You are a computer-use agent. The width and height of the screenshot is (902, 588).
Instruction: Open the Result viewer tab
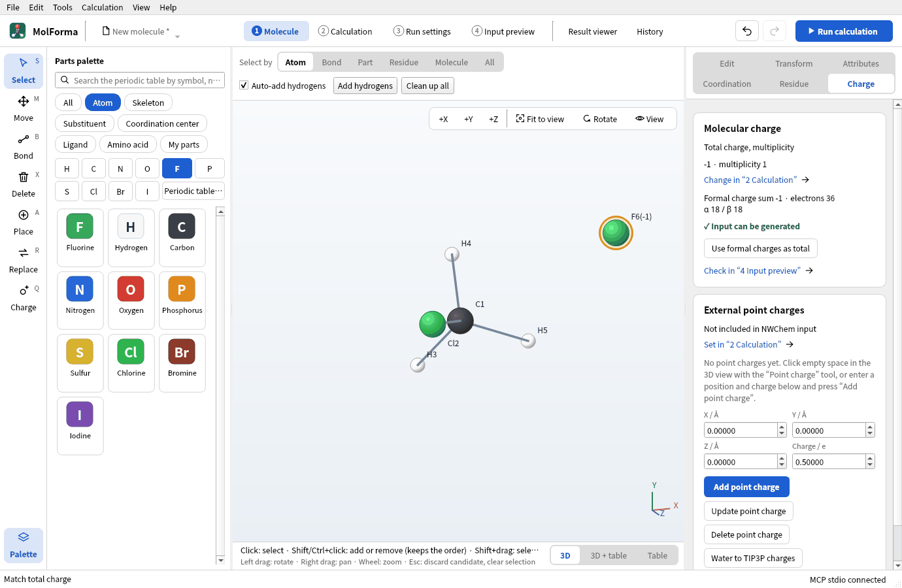click(592, 31)
